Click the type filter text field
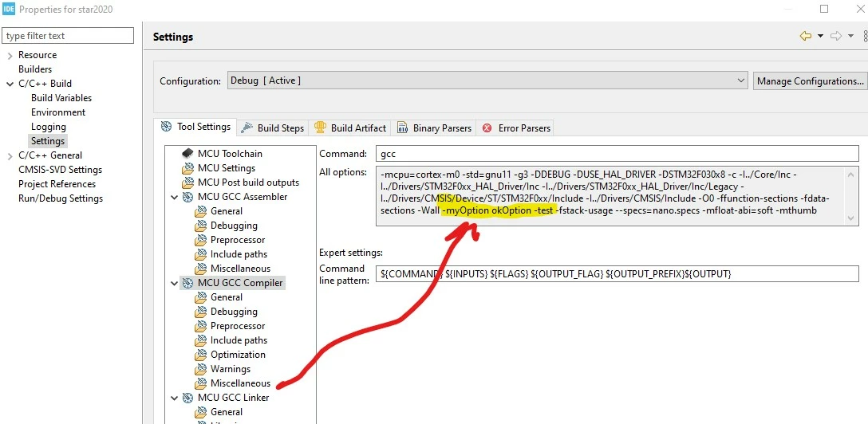868x424 pixels. coord(68,36)
